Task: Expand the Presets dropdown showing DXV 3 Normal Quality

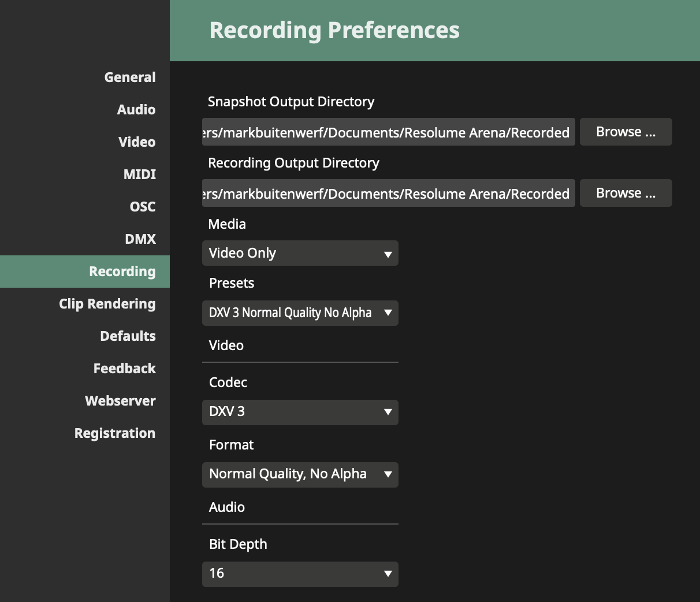Action: (300, 313)
